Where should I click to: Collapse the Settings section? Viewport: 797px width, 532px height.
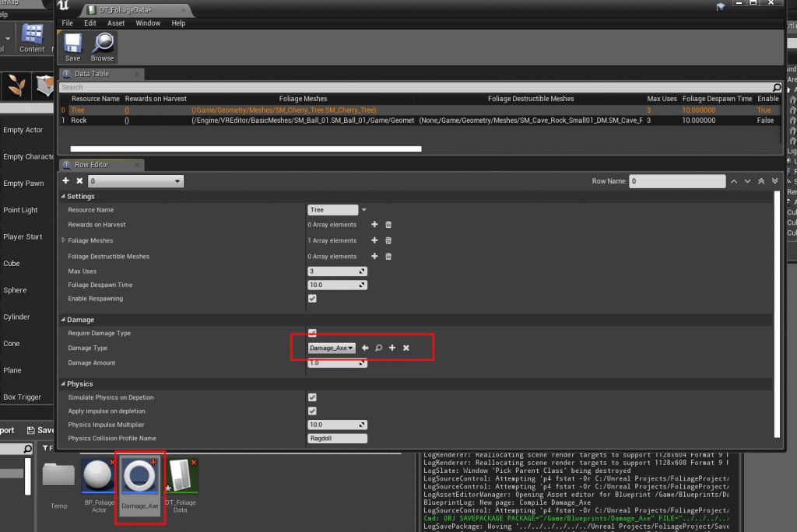pos(63,197)
